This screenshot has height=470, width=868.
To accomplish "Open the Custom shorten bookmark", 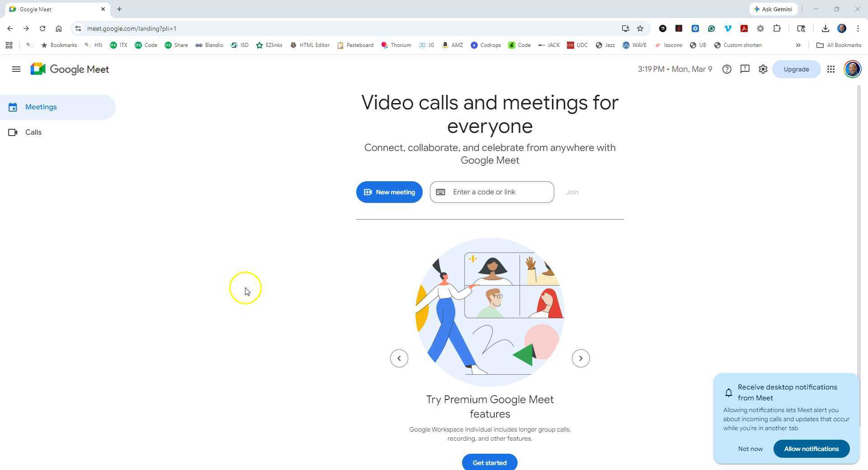I will (738, 45).
